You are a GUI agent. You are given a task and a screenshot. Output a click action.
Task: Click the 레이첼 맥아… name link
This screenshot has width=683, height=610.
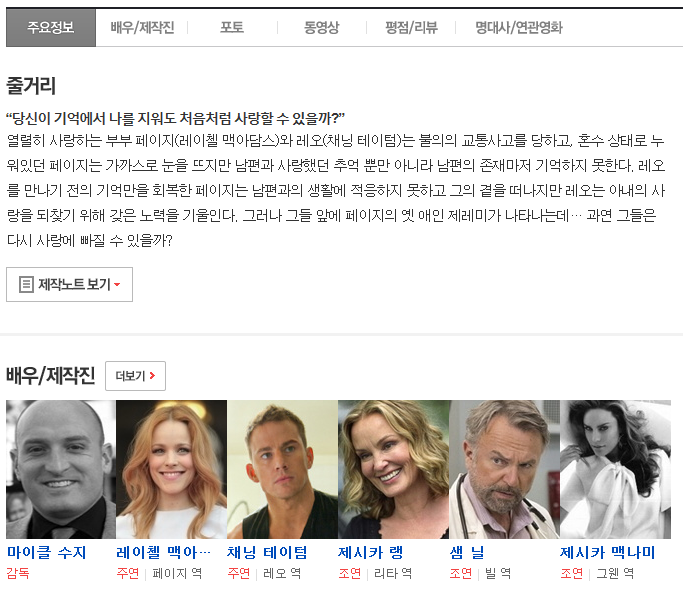tap(164, 552)
